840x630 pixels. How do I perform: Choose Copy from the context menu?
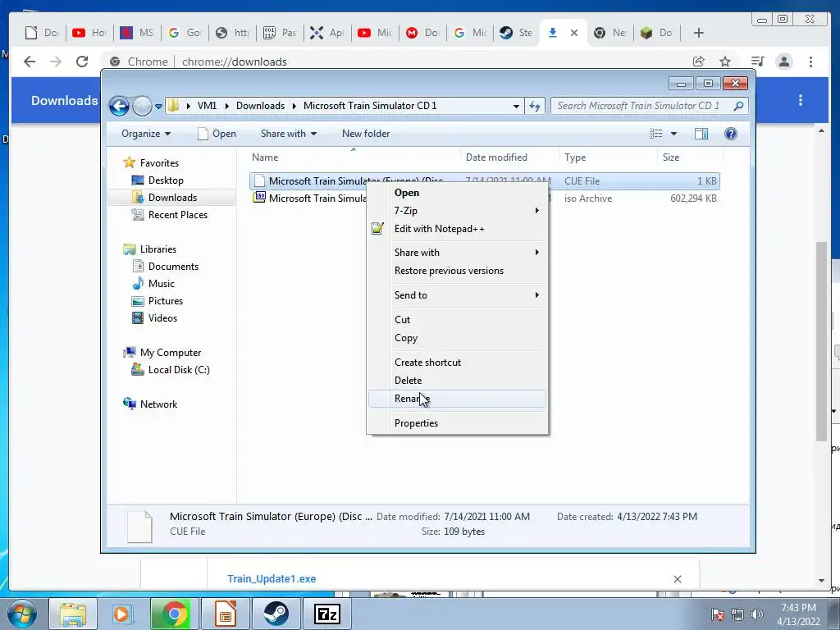[x=457, y=338]
